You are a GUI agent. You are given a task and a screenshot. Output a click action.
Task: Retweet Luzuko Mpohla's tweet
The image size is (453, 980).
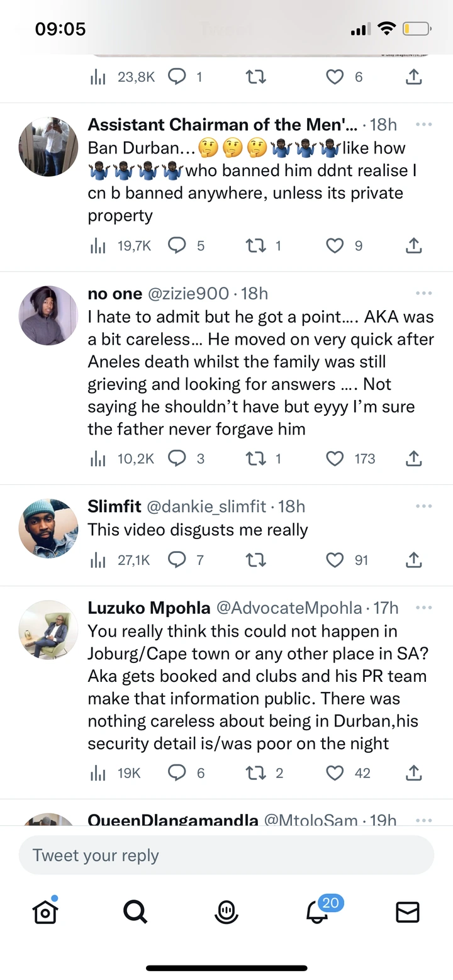click(x=255, y=772)
